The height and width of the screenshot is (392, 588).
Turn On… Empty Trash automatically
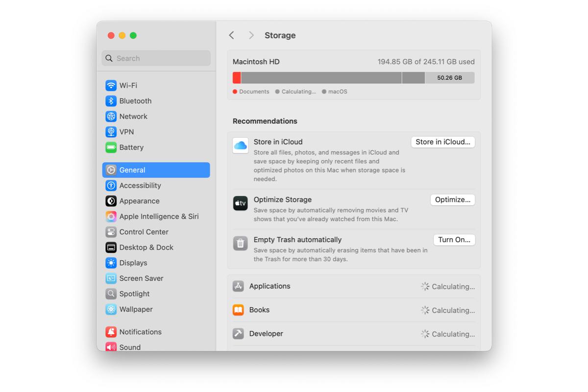coord(454,240)
